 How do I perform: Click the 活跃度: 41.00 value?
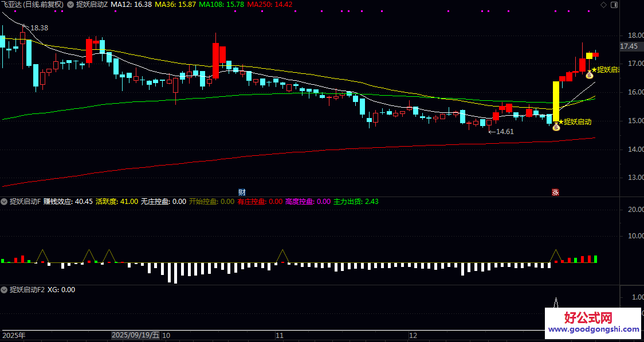[117, 202]
